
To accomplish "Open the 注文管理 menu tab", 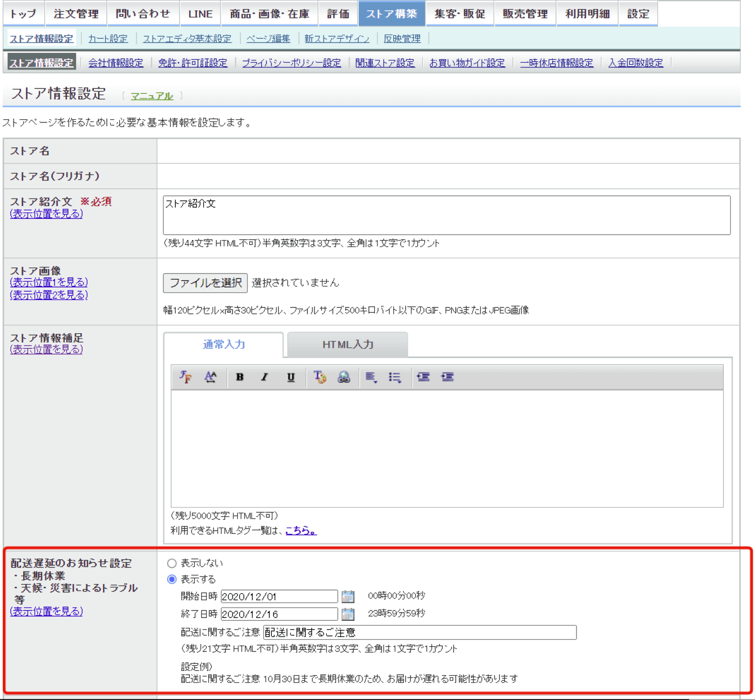I will pos(76,13).
